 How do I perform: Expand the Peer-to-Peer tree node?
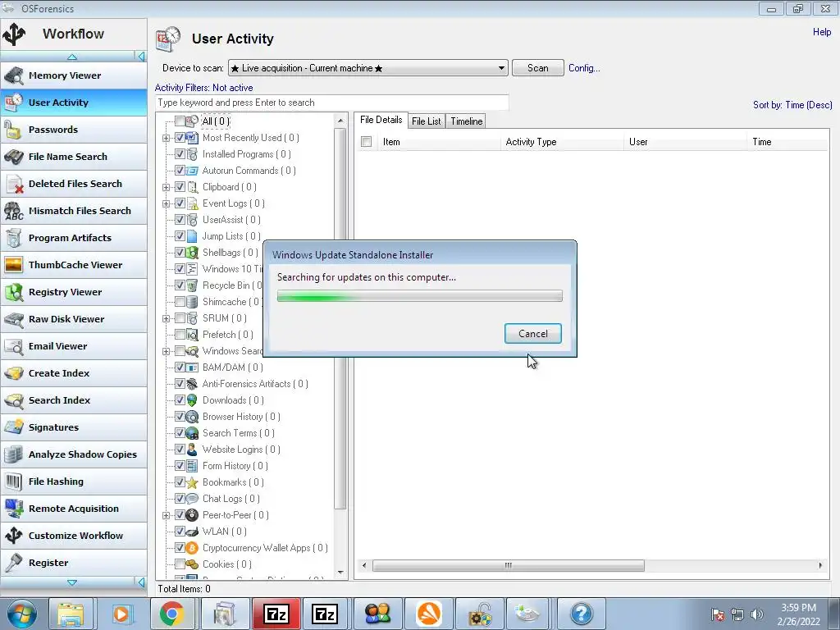(166, 515)
